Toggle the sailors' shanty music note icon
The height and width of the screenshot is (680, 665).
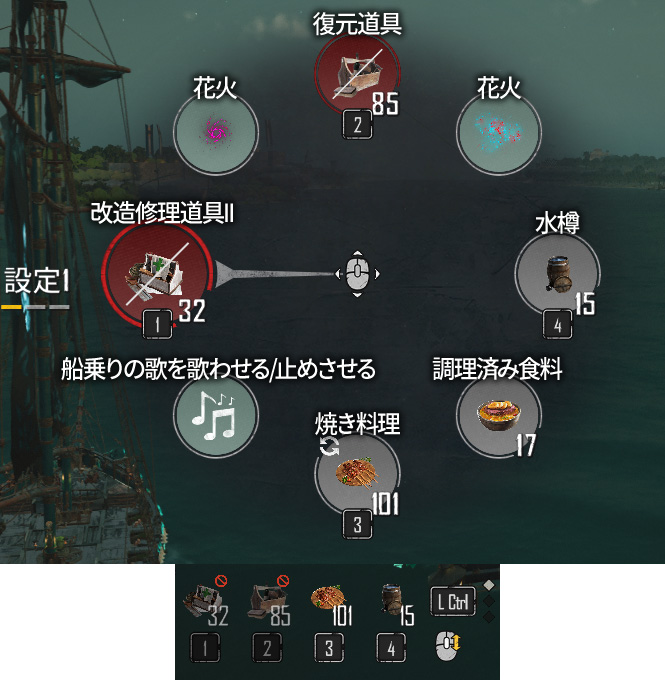click(216, 415)
